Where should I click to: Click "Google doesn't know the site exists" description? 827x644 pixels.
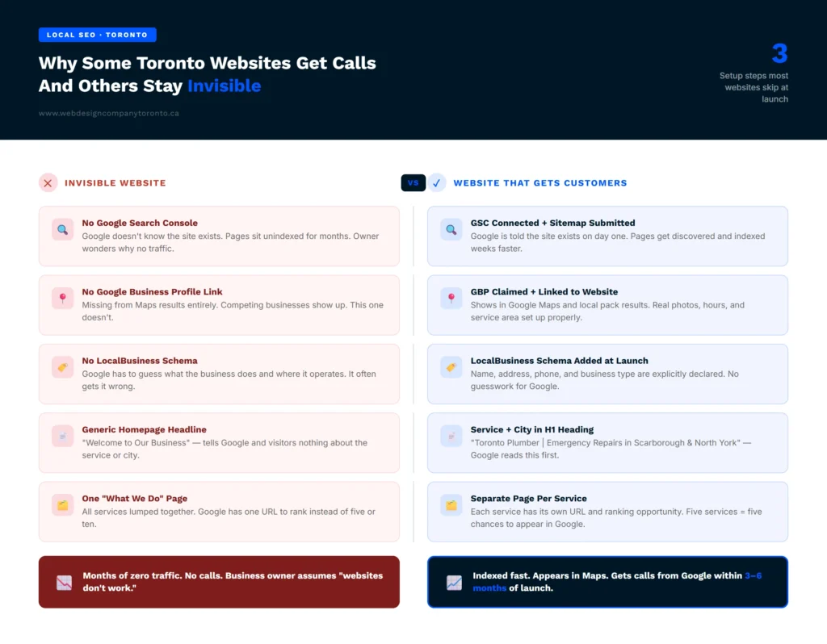tap(230, 242)
